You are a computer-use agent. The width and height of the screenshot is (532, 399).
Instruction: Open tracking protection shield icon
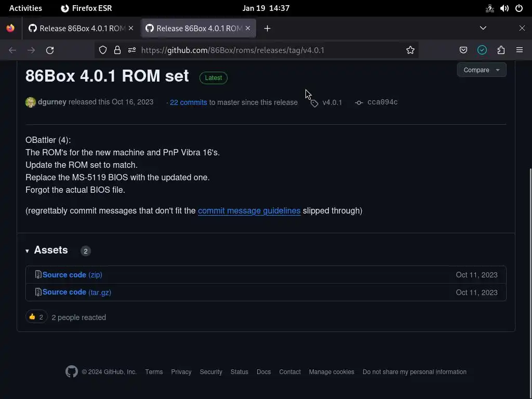[x=103, y=50]
